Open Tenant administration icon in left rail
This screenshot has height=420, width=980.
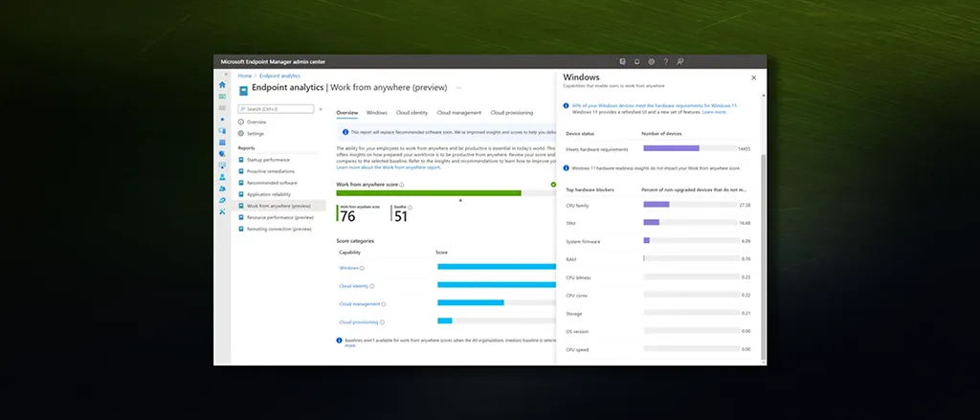222,200
